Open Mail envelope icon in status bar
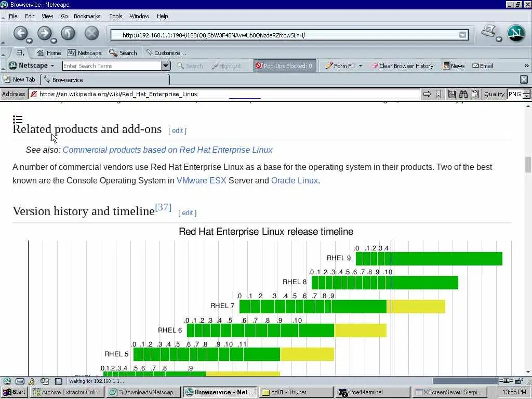This screenshot has width=532, height=399. pos(20,381)
